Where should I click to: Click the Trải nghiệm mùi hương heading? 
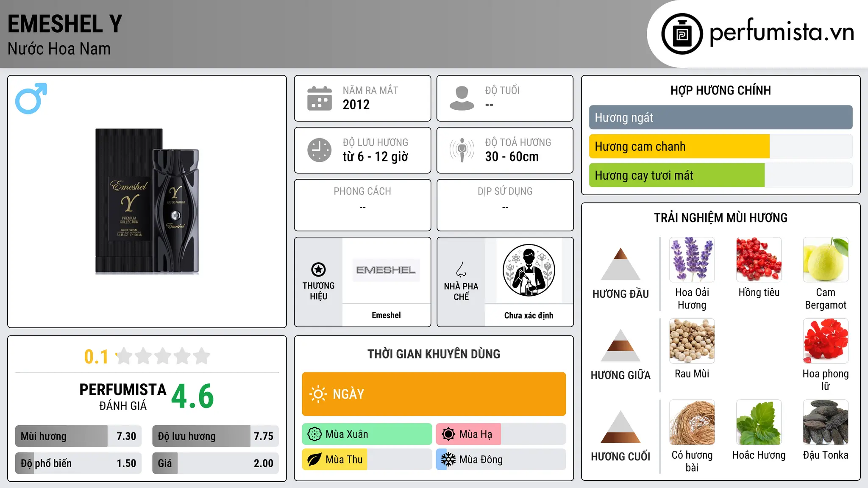tap(721, 218)
